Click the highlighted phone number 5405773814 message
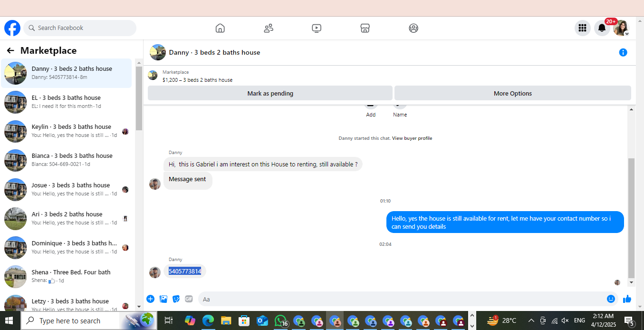The image size is (644, 330). click(x=185, y=271)
